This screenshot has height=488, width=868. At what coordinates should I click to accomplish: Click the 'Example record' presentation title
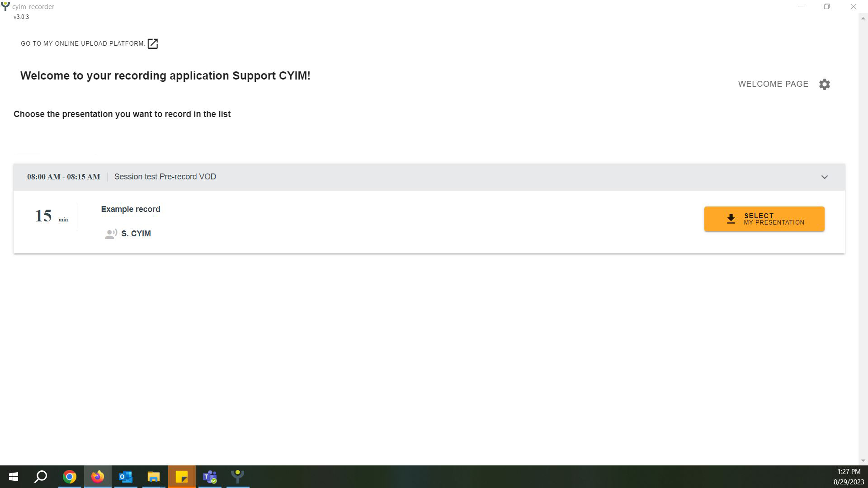coord(131,209)
